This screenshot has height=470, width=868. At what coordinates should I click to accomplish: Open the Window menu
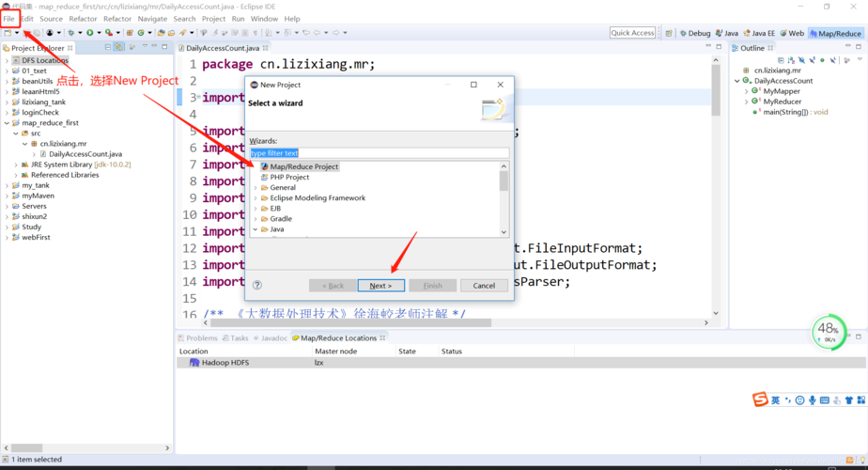(264, 19)
